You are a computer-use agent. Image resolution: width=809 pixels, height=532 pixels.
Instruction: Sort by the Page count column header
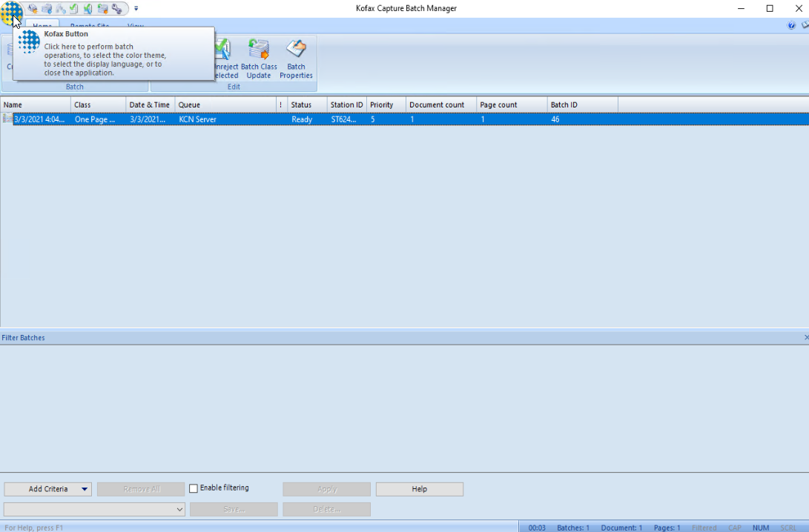(512, 104)
